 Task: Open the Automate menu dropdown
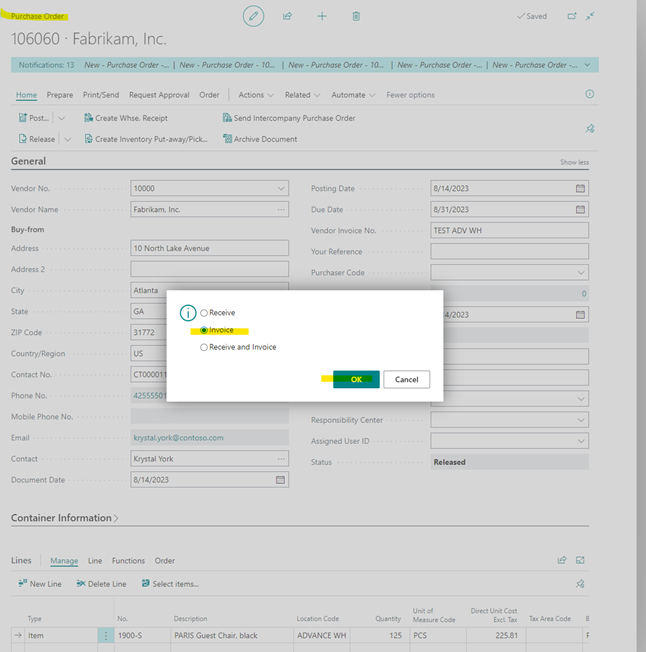point(353,95)
